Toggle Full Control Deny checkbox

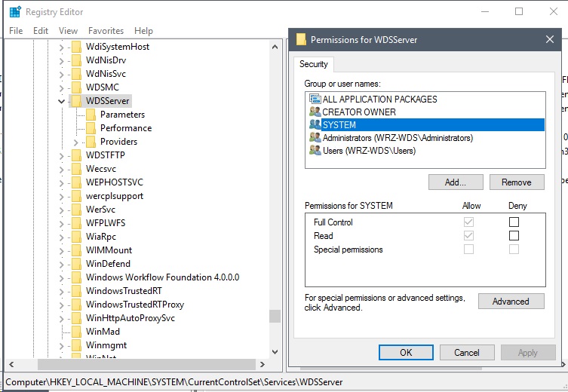pos(514,222)
